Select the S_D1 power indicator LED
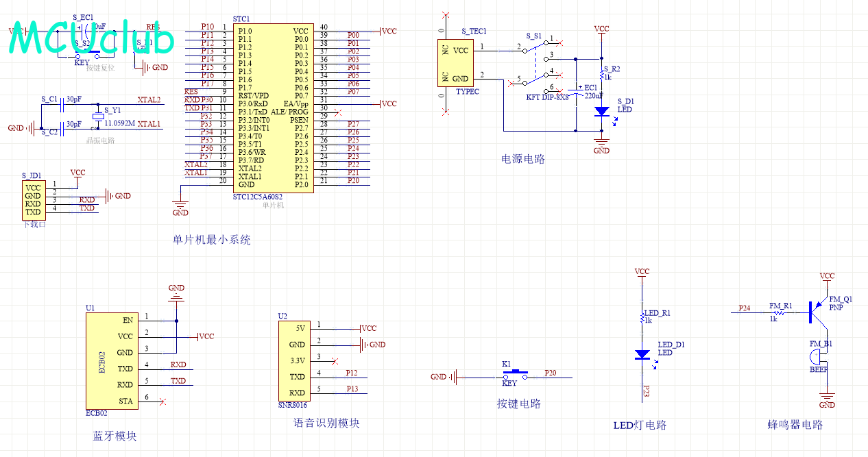This screenshot has width=868, height=457. (x=601, y=111)
